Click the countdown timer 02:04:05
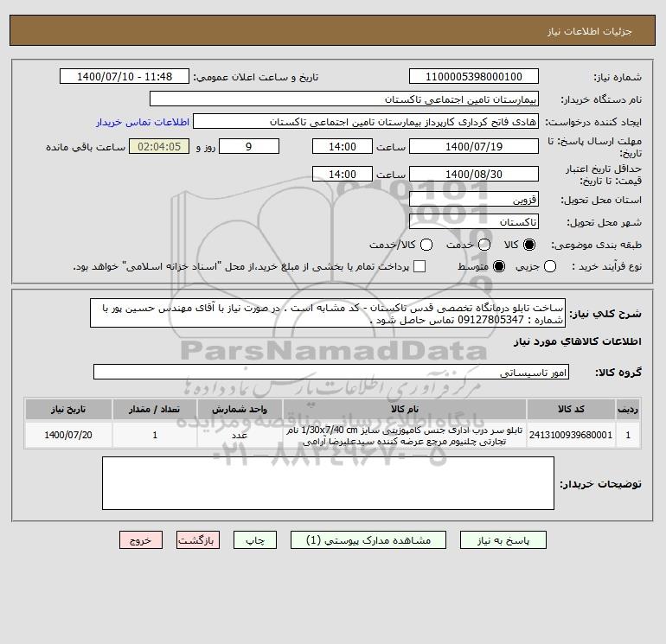The image size is (666, 644). pos(159,146)
